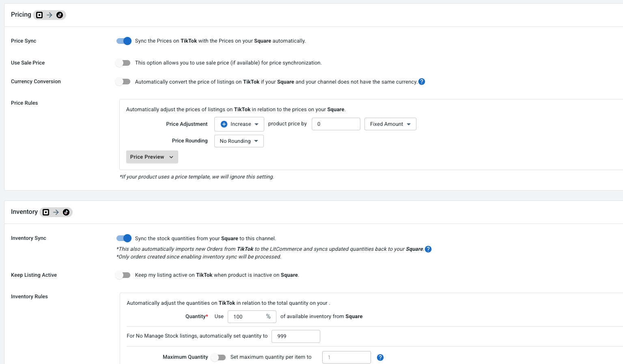
Task: Click the TikTok icon in Pricing header
Action: 60,15
